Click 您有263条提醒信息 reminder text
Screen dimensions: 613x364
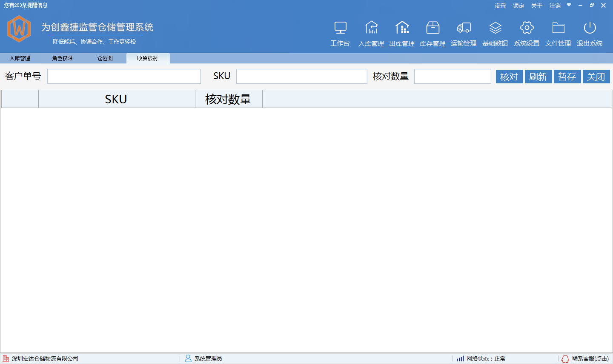tap(26, 5)
